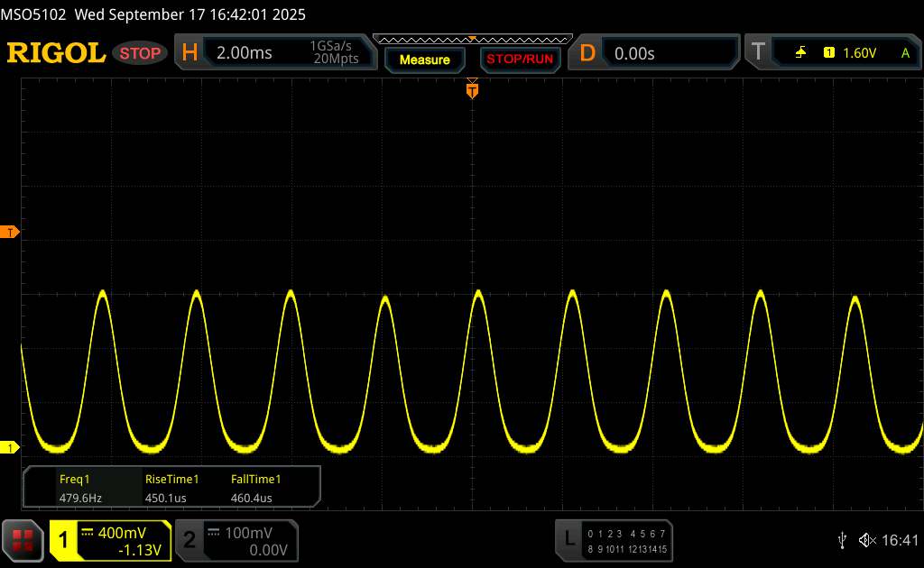Toggle acquisition with the STOP/RUN button
The image size is (924, 568).
pyautogui.click(x=519, y=60)
